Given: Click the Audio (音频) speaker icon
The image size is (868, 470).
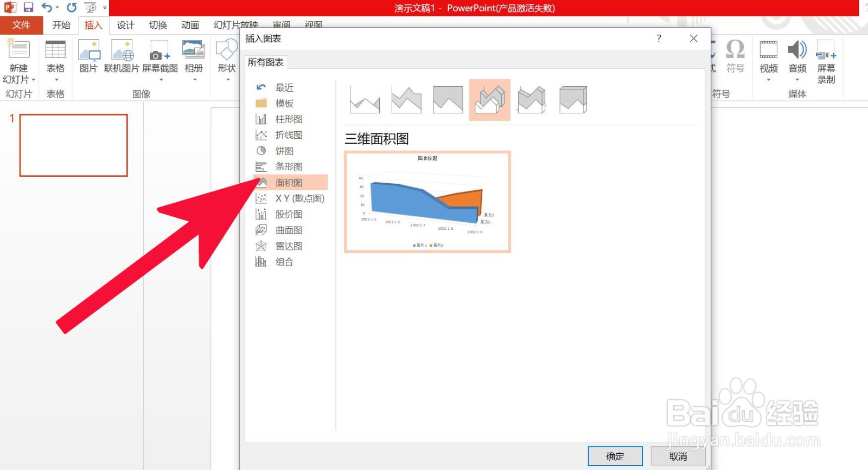Looking at the screenshot, I should pyautogui.click(x=797, y=49).
